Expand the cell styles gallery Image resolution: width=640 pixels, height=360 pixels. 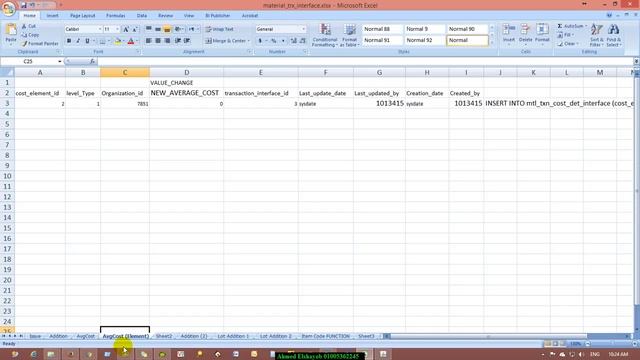point(491,43)
